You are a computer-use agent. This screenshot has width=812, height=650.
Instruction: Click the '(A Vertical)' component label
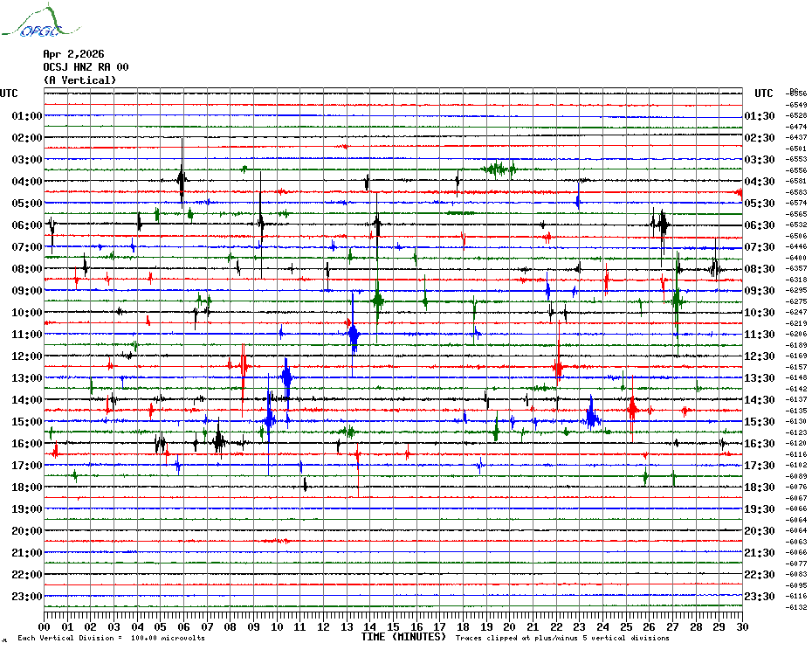(79, 80)
